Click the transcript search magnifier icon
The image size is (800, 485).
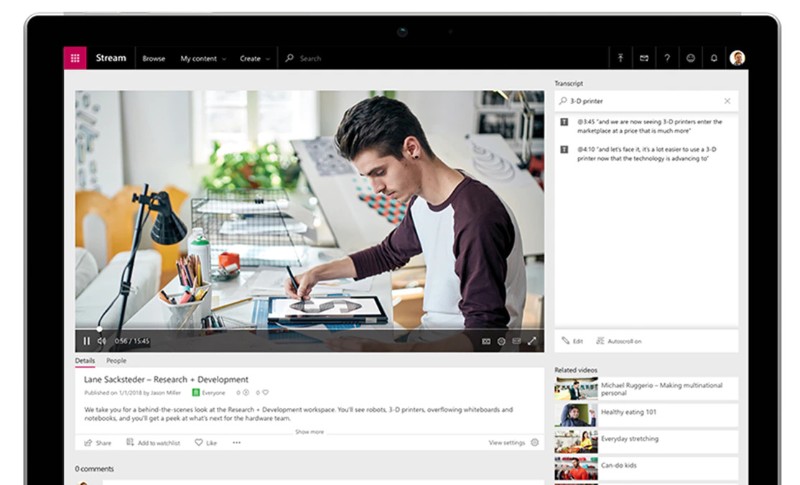[563, 101]
